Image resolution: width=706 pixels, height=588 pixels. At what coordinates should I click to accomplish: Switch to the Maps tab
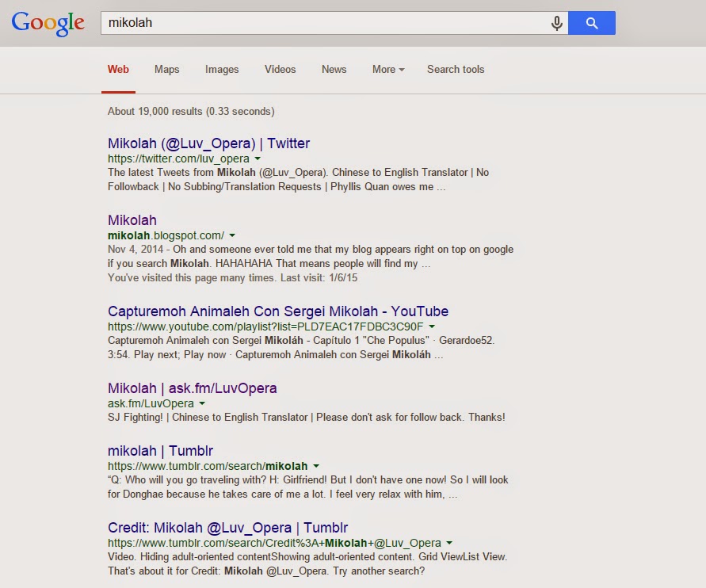(x=167, y=69)
